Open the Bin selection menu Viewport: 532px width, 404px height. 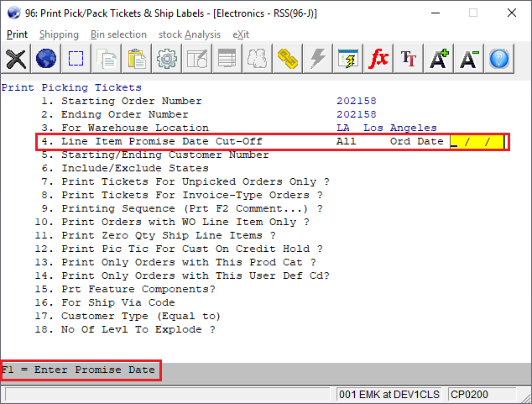tap(118, 34)
